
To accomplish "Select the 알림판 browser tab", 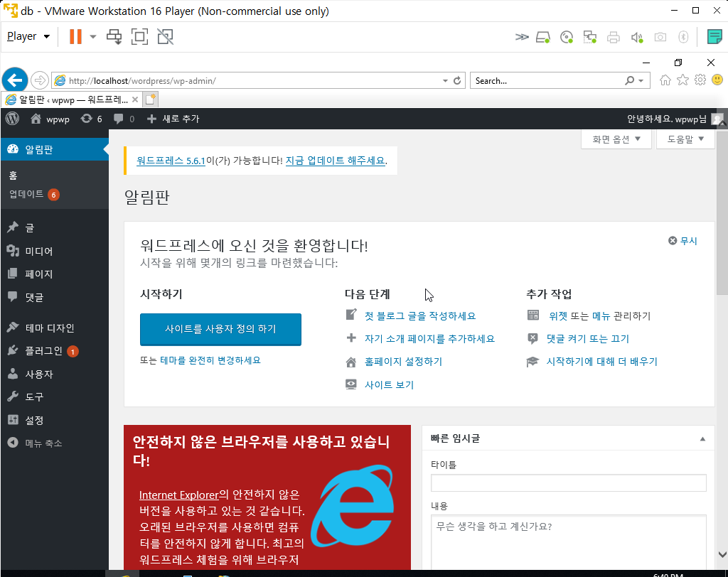I will pos(70,99).
